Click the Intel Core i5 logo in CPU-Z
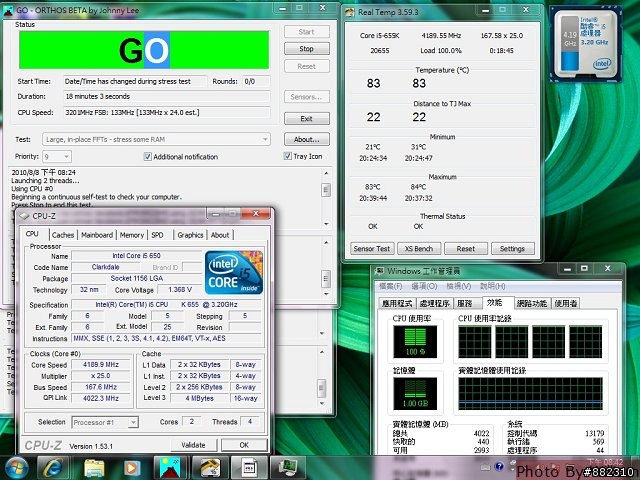640x480 pixels. 234,273
